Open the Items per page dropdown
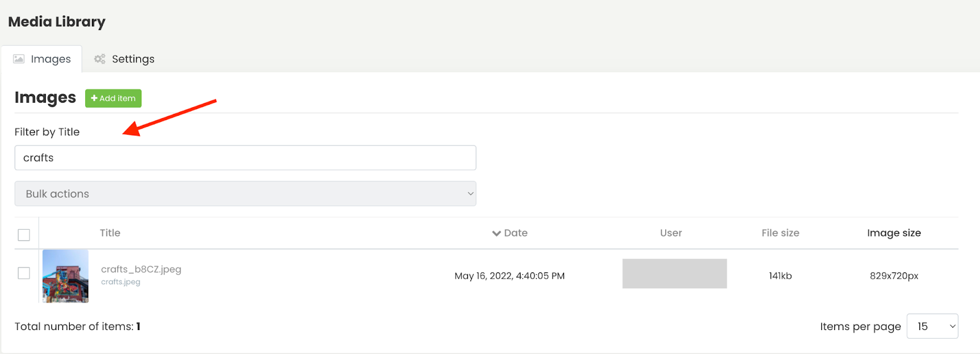 [x=932, y=326]
